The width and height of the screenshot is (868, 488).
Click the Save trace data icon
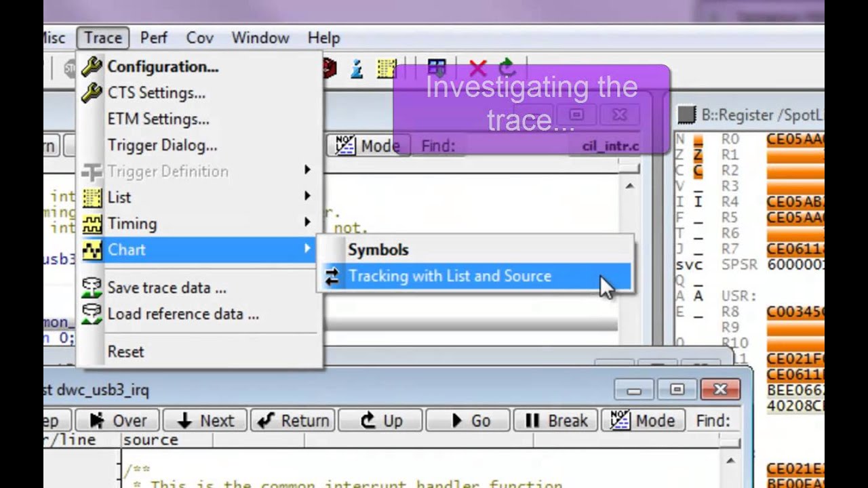[x=92, y=288]
